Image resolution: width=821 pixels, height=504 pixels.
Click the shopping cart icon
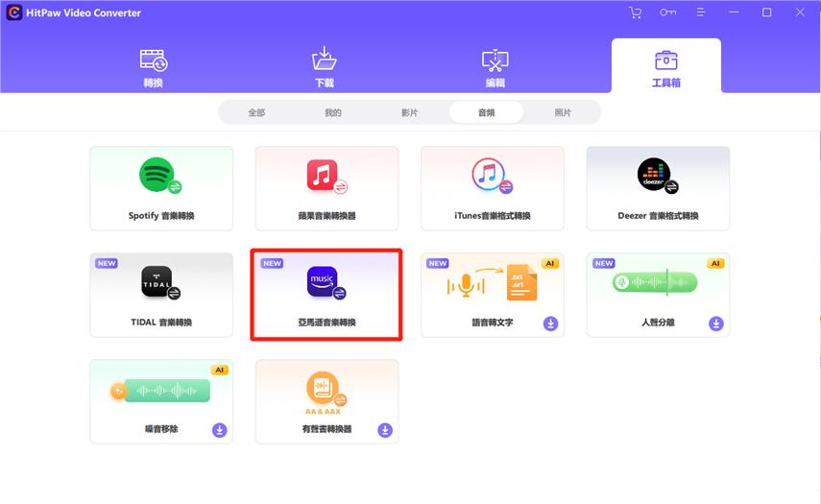(635, 12)
